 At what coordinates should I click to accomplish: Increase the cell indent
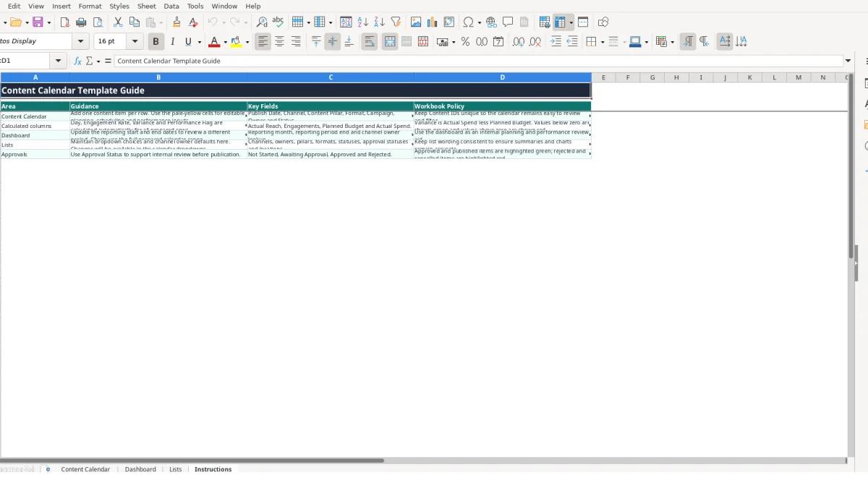coord(556,42)
